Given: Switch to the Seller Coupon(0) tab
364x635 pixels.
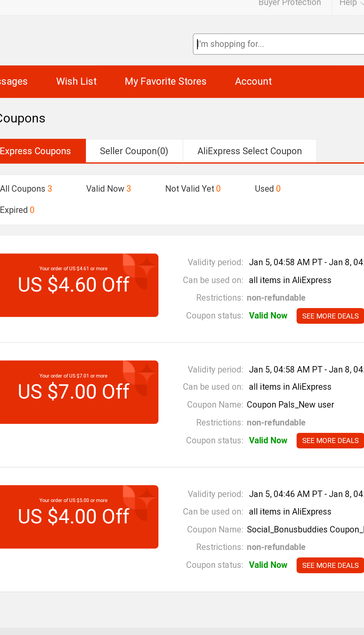Looking at the screenshot, I should pos(134,151).
